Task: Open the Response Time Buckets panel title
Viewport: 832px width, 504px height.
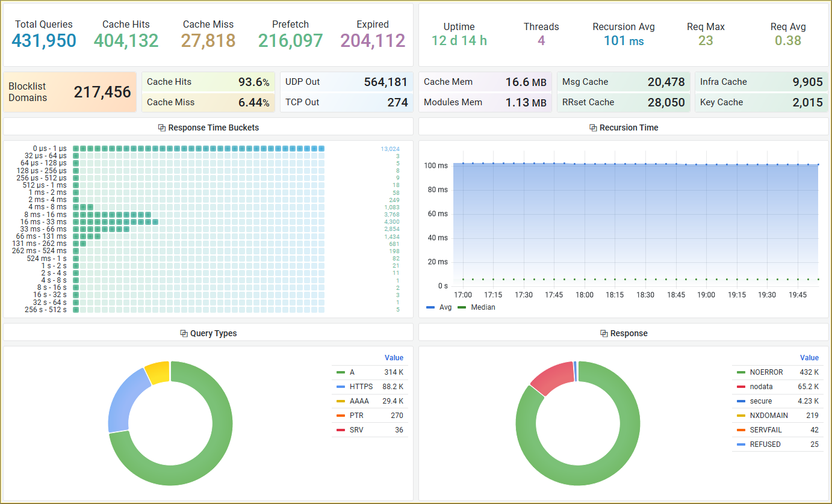Action: point(214,128)
